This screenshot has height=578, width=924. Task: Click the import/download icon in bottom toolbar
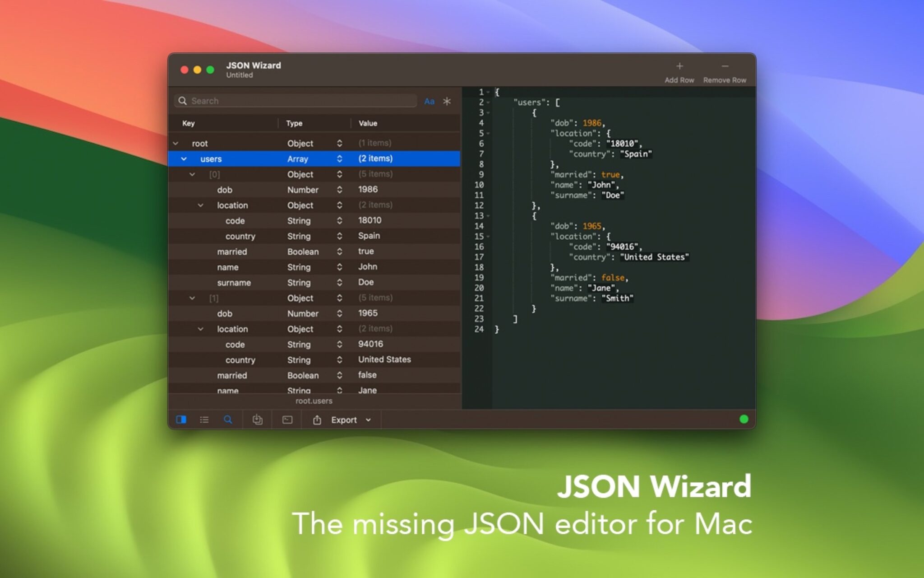[257, 420]
